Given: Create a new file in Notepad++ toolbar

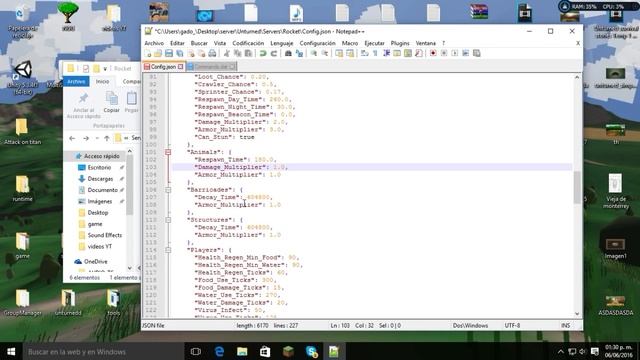Looking at the screenshot, I should 148,53.
